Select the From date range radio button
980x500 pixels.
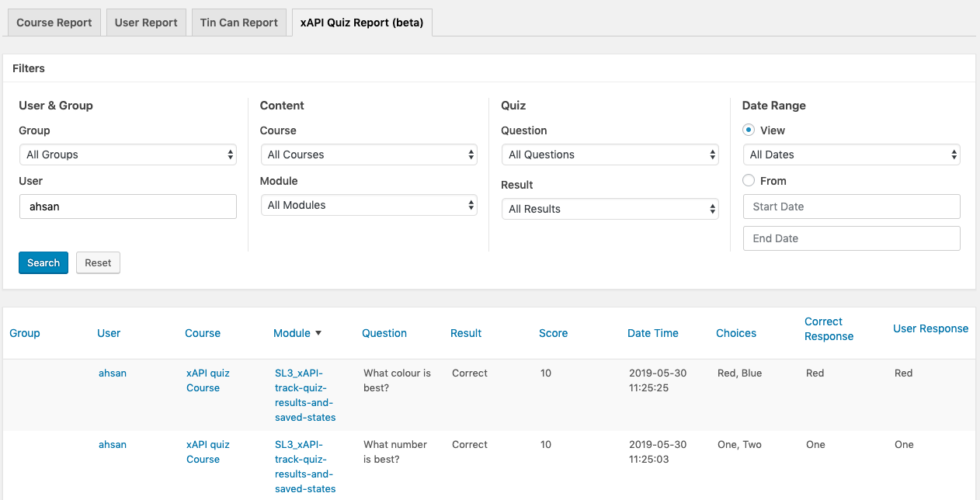tap(749, 181)
